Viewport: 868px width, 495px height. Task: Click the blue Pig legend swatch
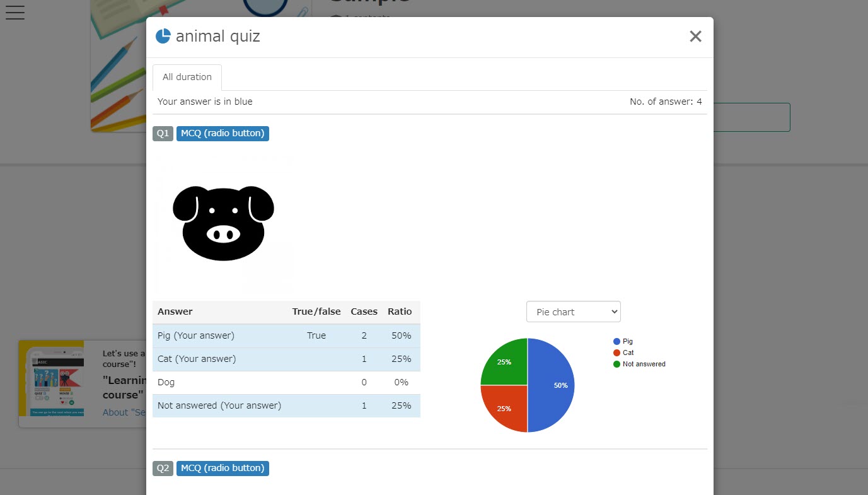(x=616, y=341)
